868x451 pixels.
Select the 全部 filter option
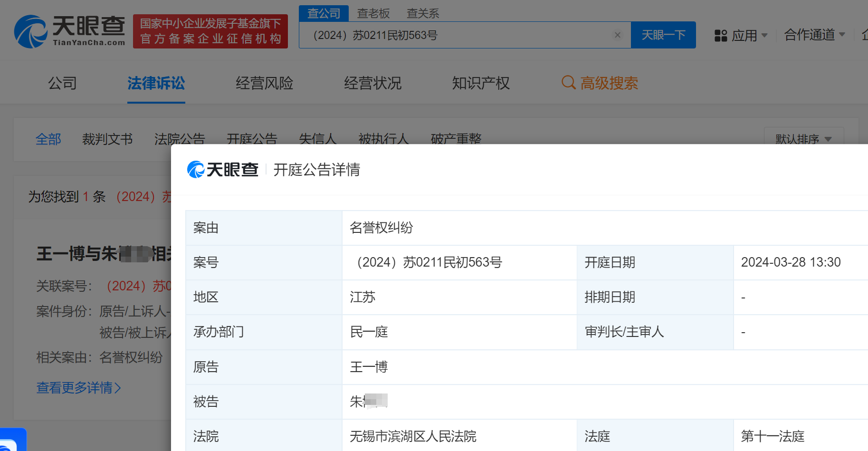(x=48, y=139)
